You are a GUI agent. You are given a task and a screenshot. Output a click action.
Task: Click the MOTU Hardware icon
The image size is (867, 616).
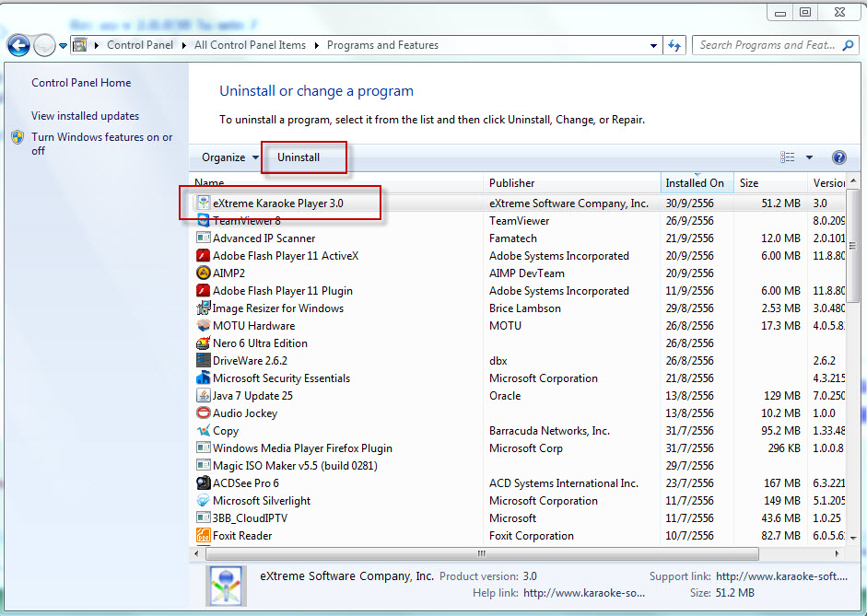pos(204,325)
